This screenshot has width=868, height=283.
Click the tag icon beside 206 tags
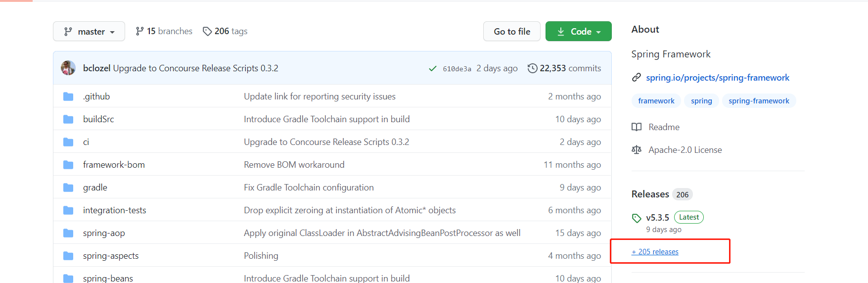pyautogui.click(x=207, y=31)
